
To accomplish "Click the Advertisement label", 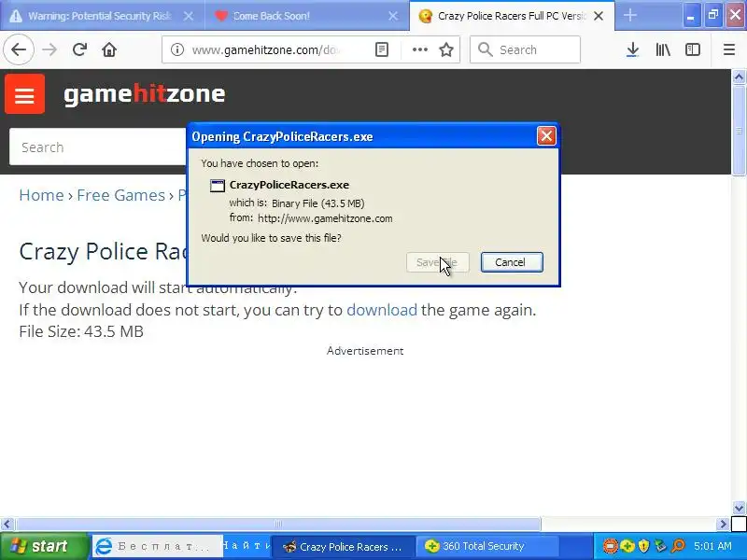I will [x=365, y=351].
